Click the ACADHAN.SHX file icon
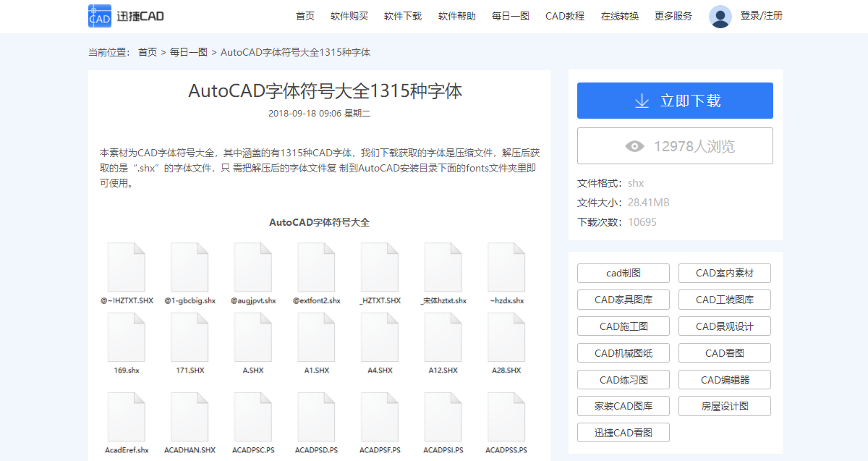Viewport: 868px width, 461px height. (x=190, y=417)
